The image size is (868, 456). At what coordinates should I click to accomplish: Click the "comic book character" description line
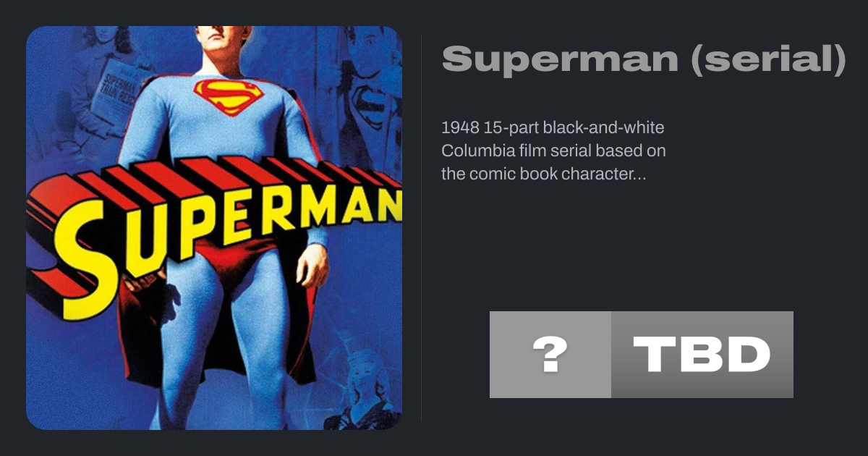point(542,174)
